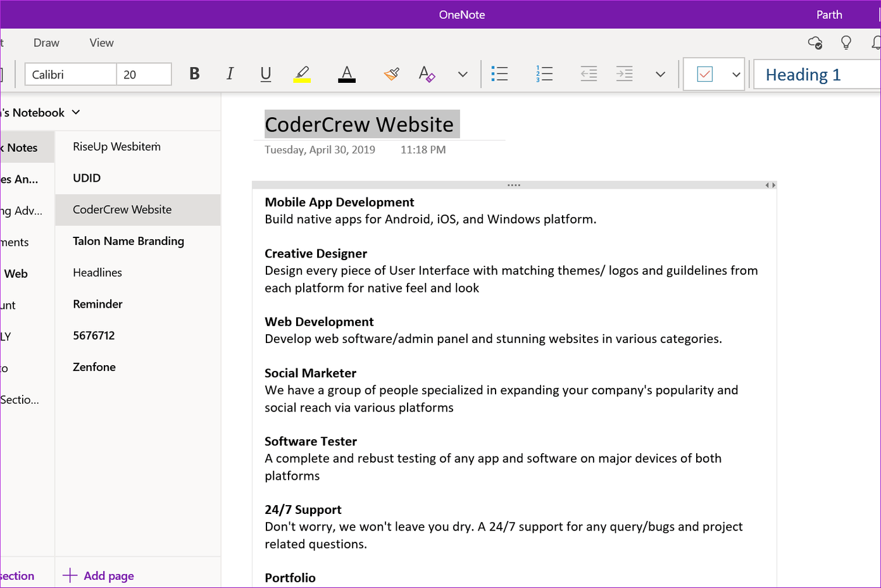The width and height of the screenshot is (881, 588).
Task: Select the Heading 1 style
Action: click(x=816, y=75)
